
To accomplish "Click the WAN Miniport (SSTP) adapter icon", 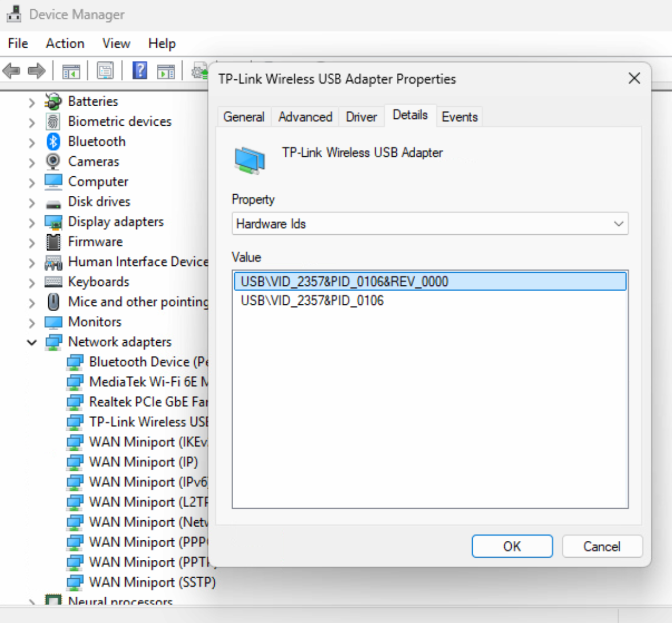I will point(75,583).
